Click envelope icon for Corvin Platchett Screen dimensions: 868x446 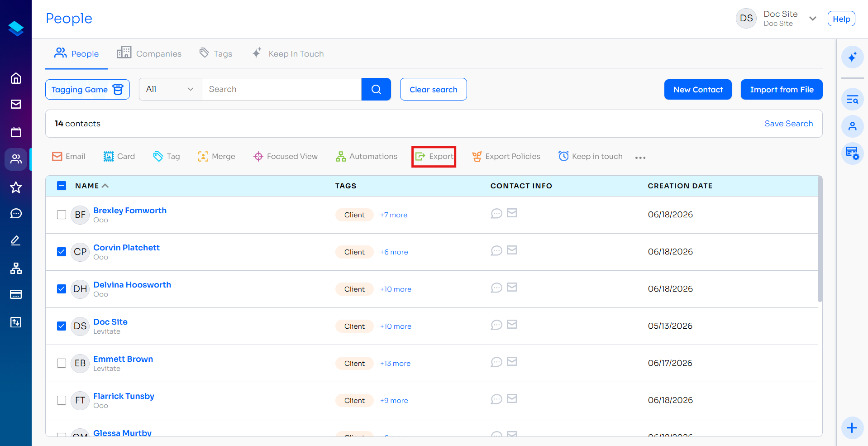[x=512, y=250]
